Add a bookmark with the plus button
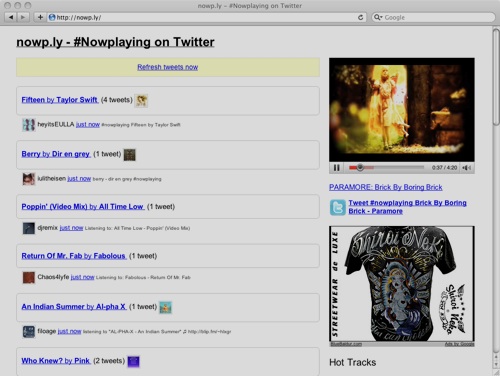 [40, 17]
